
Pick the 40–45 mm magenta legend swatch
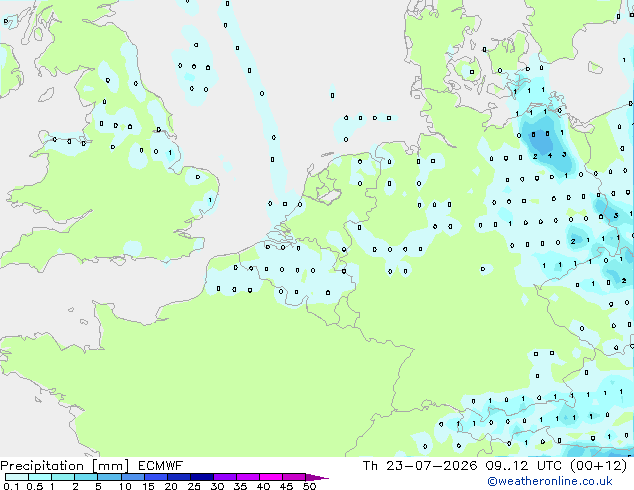(271, 477)
